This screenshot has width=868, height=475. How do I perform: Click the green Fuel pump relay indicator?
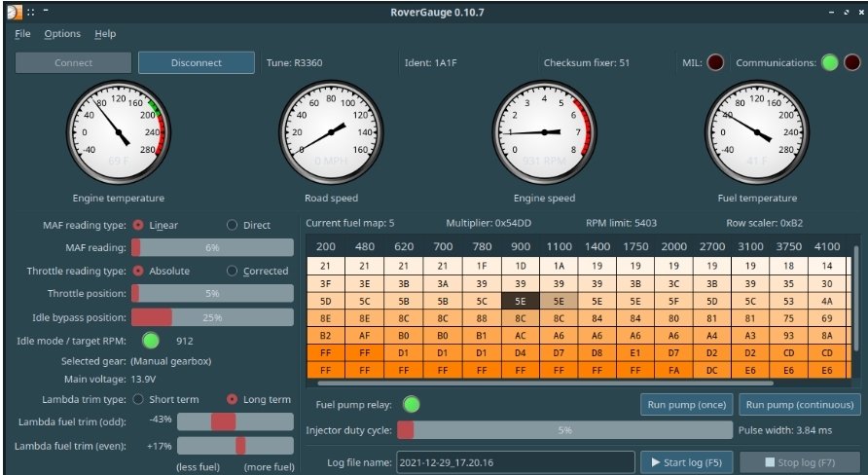(x=412, y=403)
